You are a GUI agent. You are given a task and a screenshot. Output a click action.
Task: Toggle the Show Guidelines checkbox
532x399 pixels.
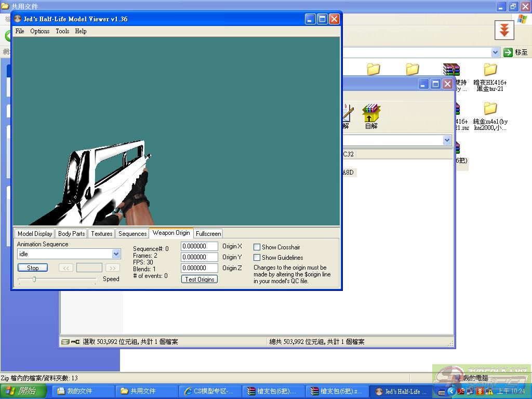pos(257,258)
